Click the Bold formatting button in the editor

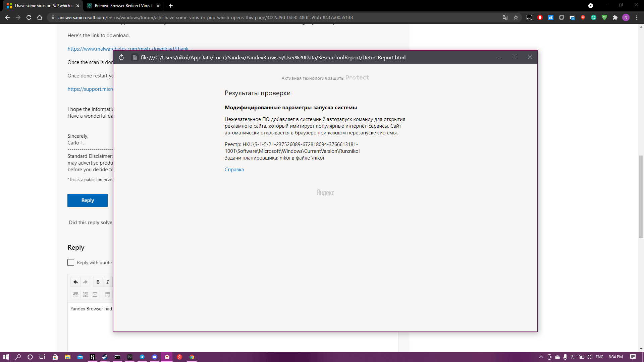[x=98, y=282]
